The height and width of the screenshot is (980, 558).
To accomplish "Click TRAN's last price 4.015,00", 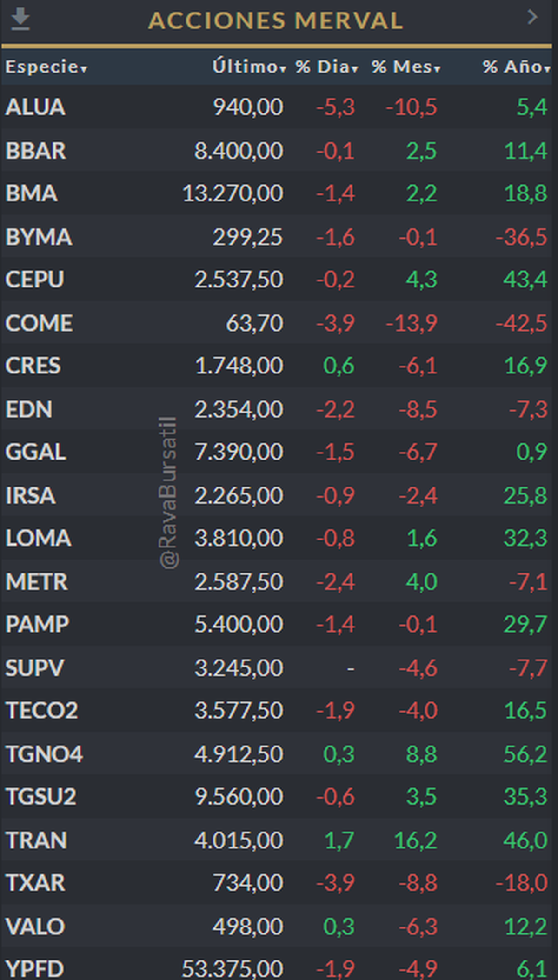I will click(x=239, y=840).
